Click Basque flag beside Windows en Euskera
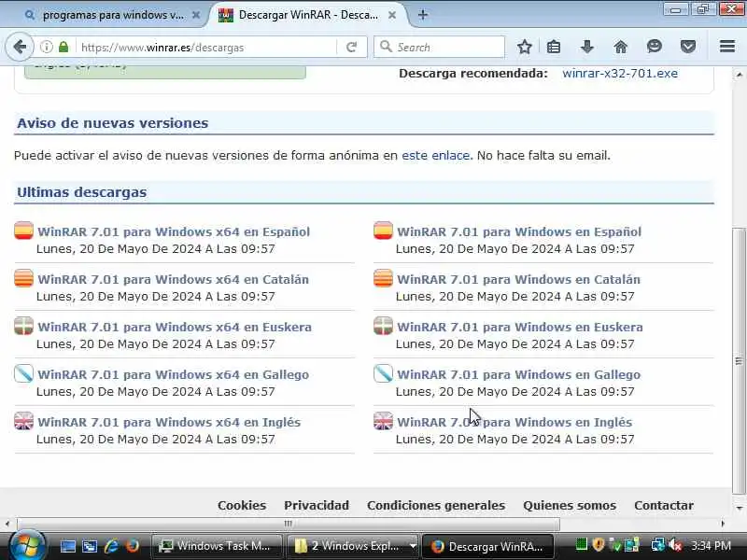 coord(383,326)
